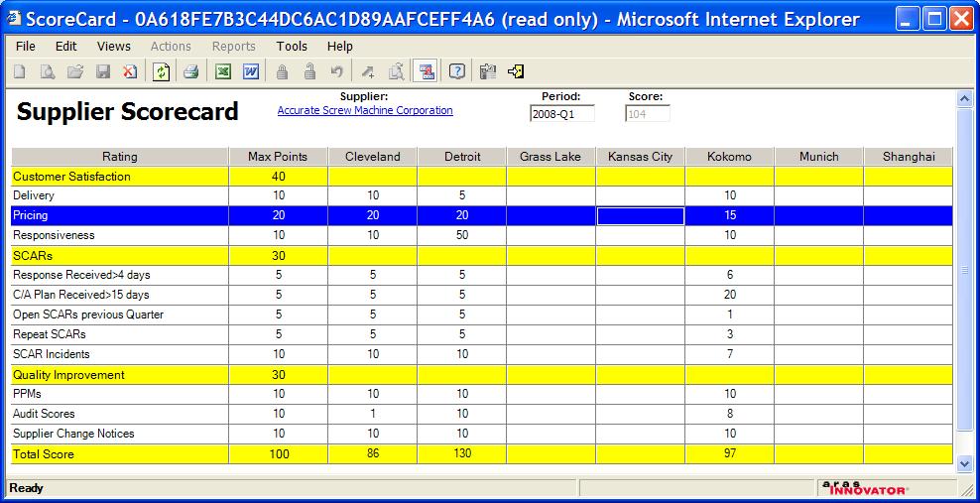Refresh the scorecard with green arrows icon
980x503 pixels.
click(x=162, y=71)
